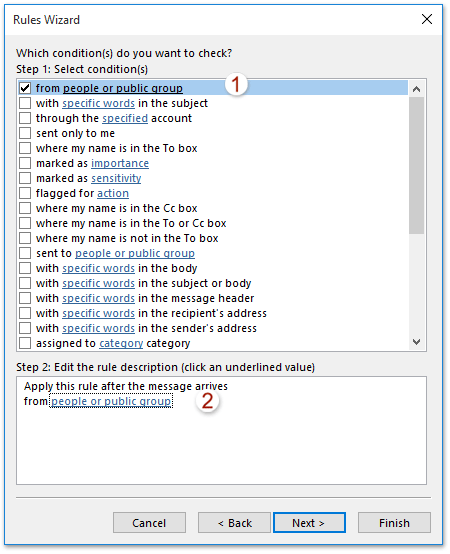The image size is (450, 554).
Task: Tick 'with specific words in the body' checkbox
Action: [x=25, y=268]
